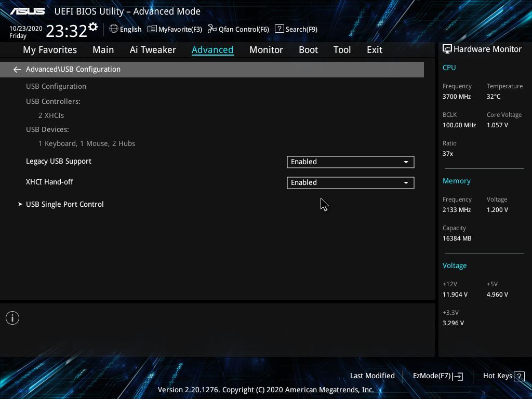This screenshot has width=532, height=399.
Task: Open the time settings gear icon
Action: (x=92, y=27)
